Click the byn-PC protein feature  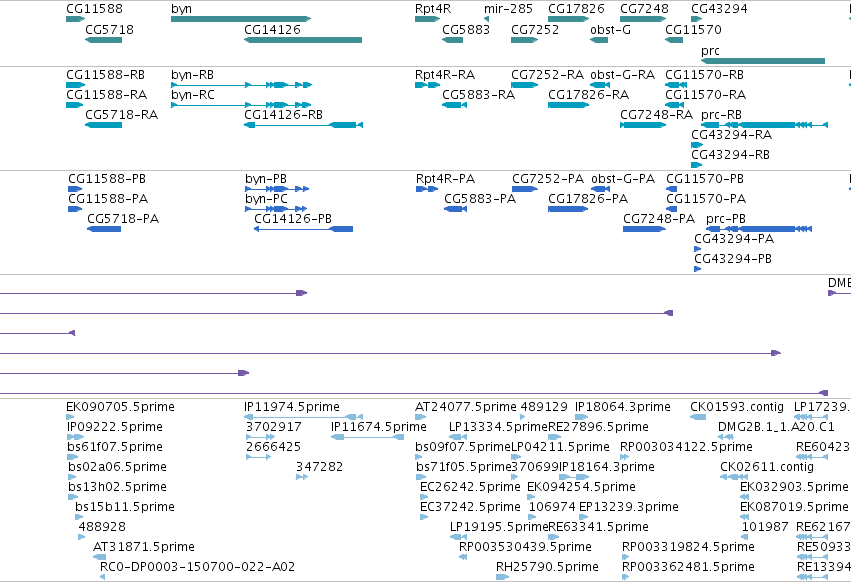click(276, 209)
